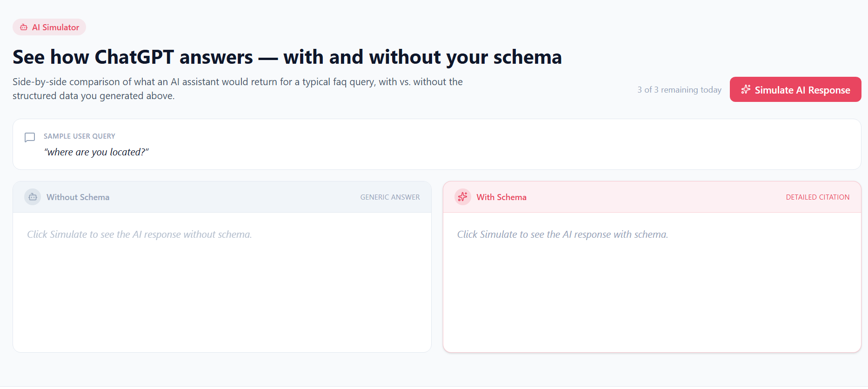Click the DETAILED CITATION label
The height and width of the screenshot is (389, 868).
817,197
